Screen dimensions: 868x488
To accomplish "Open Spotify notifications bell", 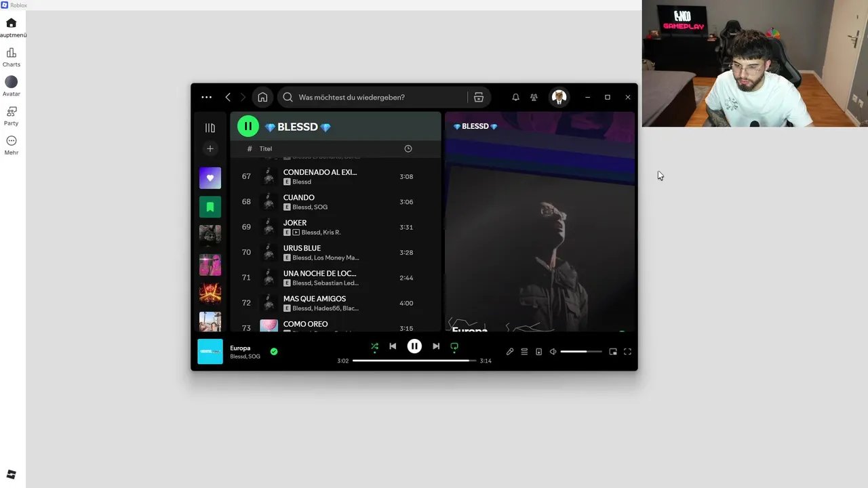I will click(515, 97).
